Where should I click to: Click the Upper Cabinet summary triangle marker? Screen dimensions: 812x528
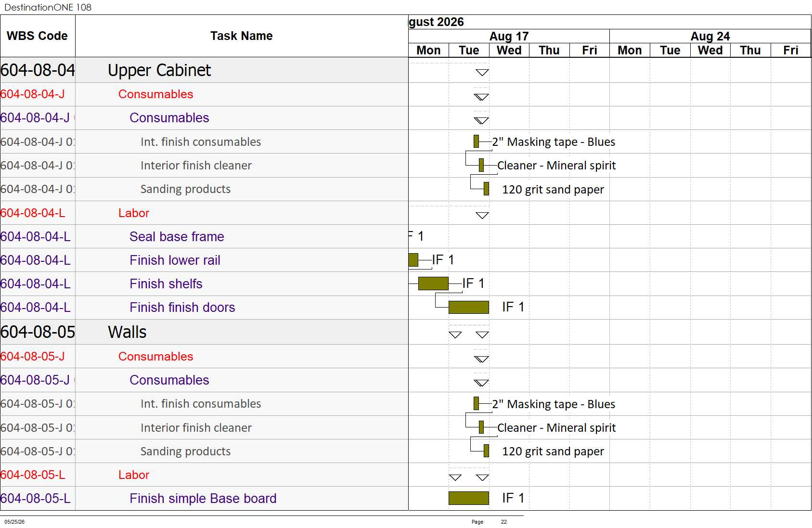(482, 73)
